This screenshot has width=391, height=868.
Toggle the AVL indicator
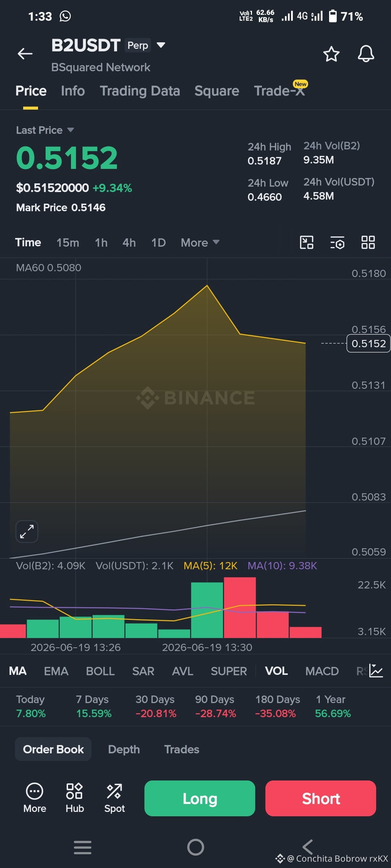point(182,671)
